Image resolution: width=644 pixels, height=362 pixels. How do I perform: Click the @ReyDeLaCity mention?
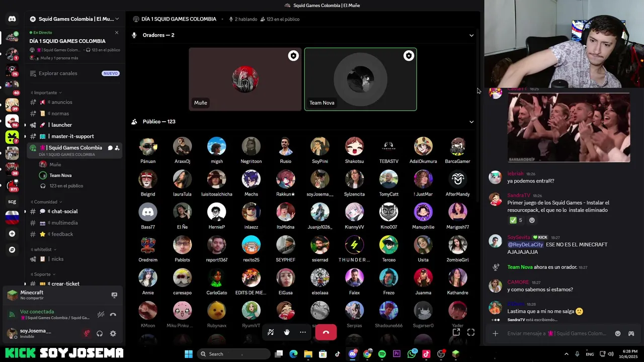coord(525,245)
